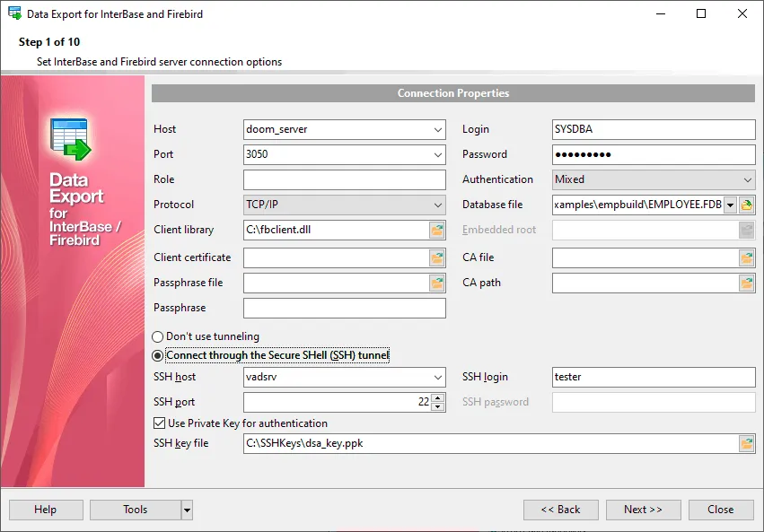This screenshot has height=532, width=764.
Task: Click the Close button at bottom
Action: coord(721,510)
